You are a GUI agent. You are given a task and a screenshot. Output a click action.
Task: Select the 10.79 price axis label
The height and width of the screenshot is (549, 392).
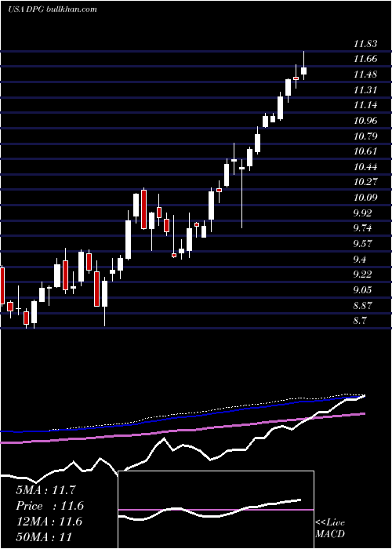point(365,136)
